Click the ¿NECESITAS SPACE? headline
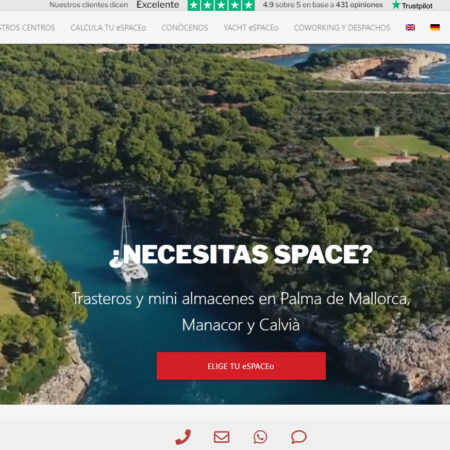Viewport: 450px width, 450px height. click(241, 255)
